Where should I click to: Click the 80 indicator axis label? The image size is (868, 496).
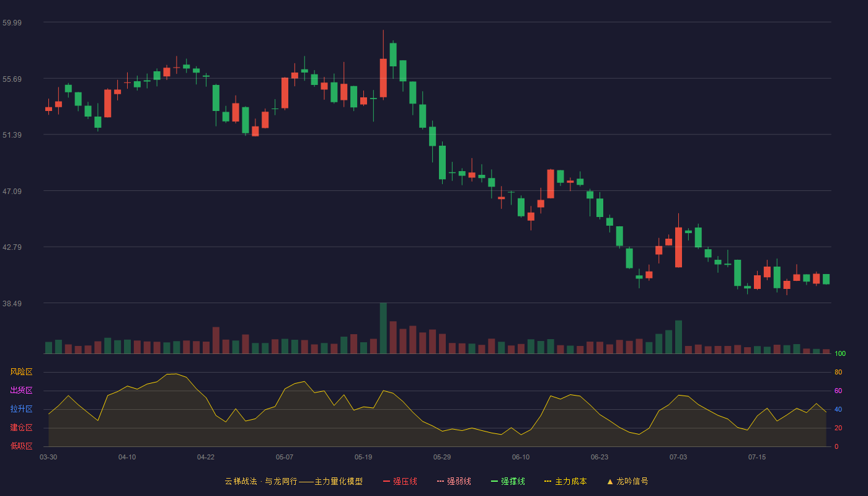pos(838,372)
